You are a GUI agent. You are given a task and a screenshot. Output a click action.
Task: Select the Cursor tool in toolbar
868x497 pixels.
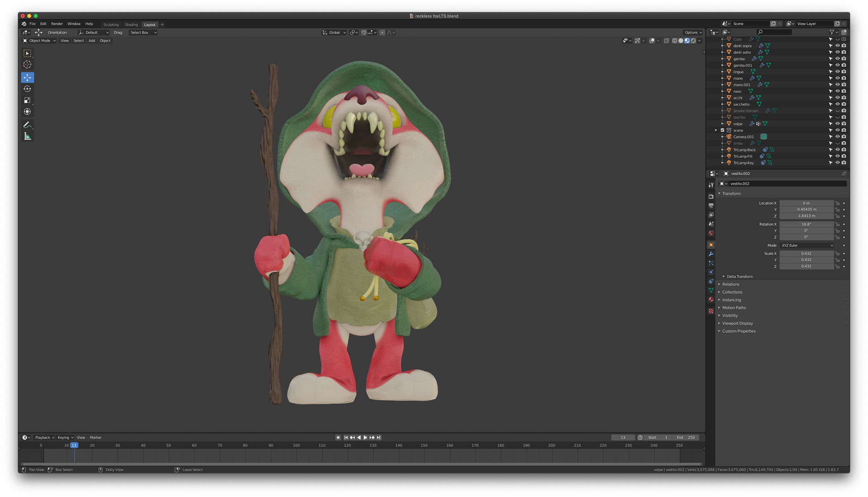[x=27, y=65]
